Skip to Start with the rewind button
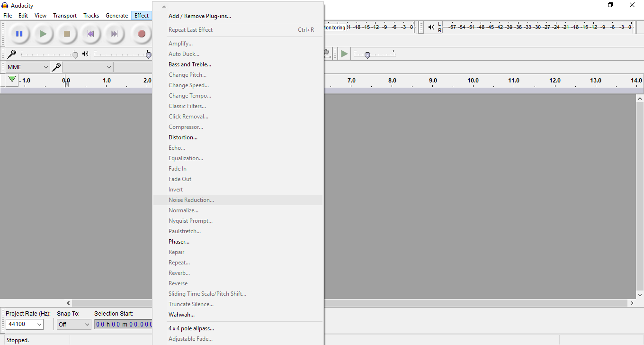644x345 pixels. click(x=90, y=34)
